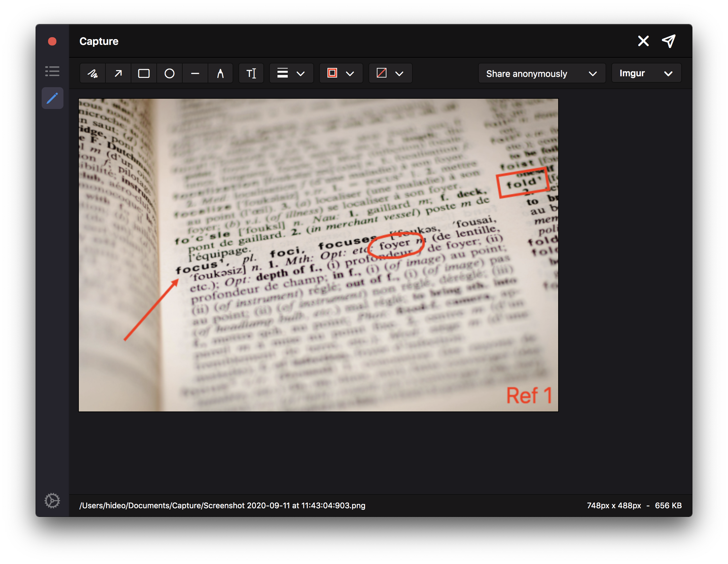Choose the rectangle shape tool
The image size is (728, 564).
tap(144, 73)
